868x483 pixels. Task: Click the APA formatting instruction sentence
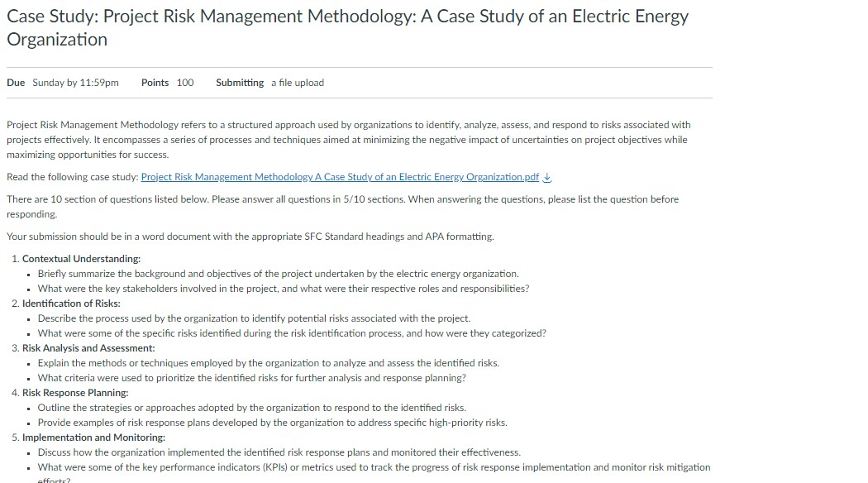[x=250, y=236]
